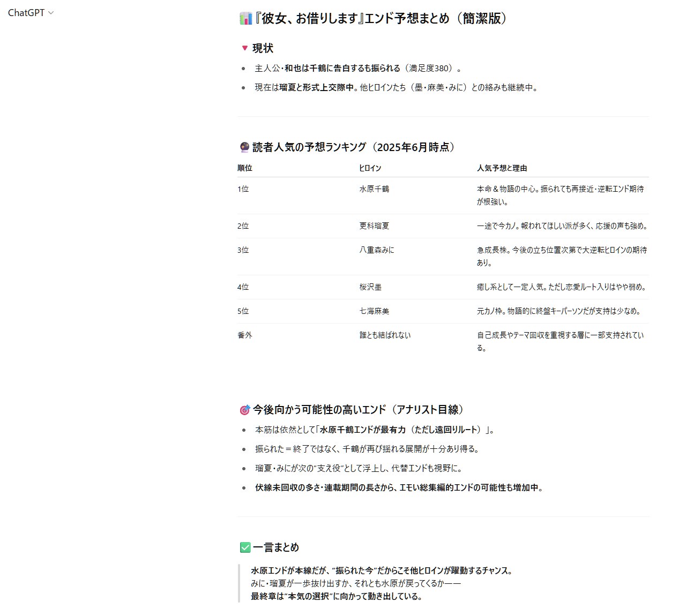The image size is (686, 616).
Task: Click bullet starting 伏線未回収の多さ
Action: pyautogui.click(x=400, y=488)
